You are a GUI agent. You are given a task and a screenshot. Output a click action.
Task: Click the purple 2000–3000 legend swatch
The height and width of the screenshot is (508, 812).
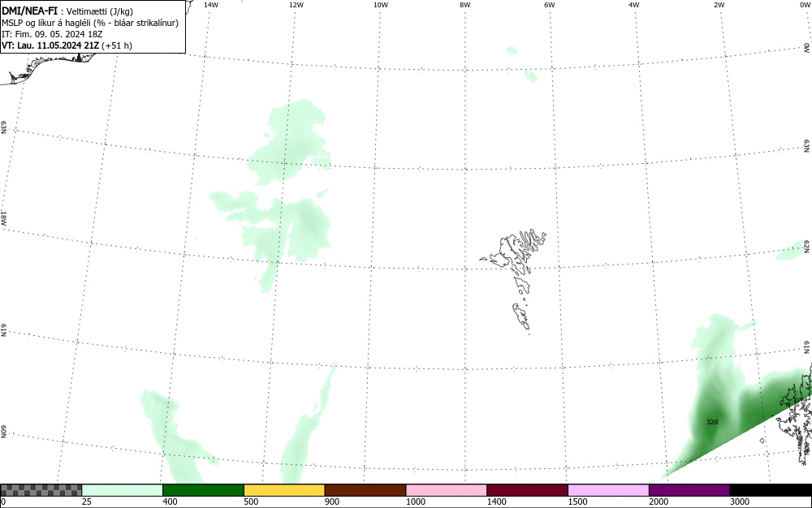click(689, 490)
